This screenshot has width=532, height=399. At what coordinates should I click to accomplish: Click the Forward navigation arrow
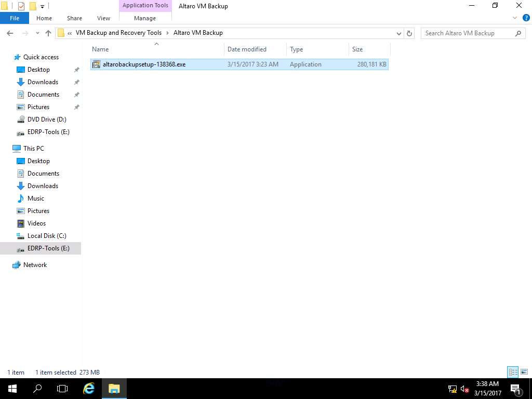[25, 33]
